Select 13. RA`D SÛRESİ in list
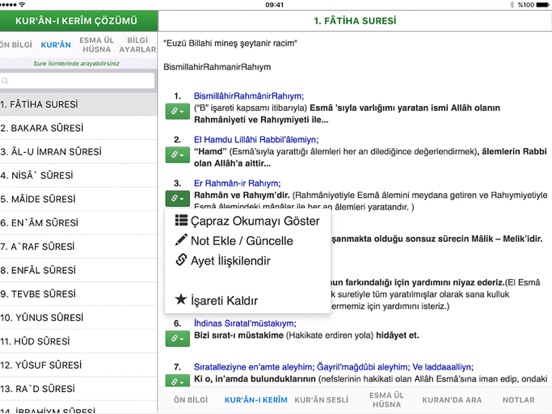The width and height of the screenshot is (552, 414). coord(79,389)
